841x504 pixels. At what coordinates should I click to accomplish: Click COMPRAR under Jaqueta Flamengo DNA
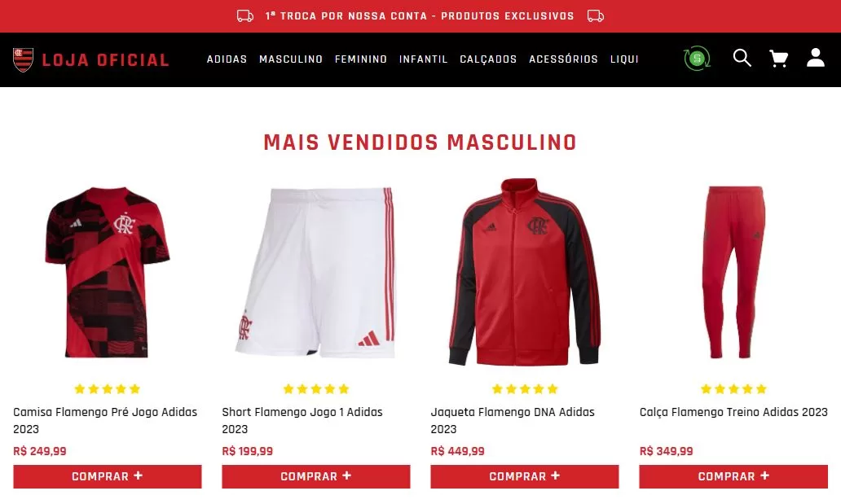pos(525,476)
